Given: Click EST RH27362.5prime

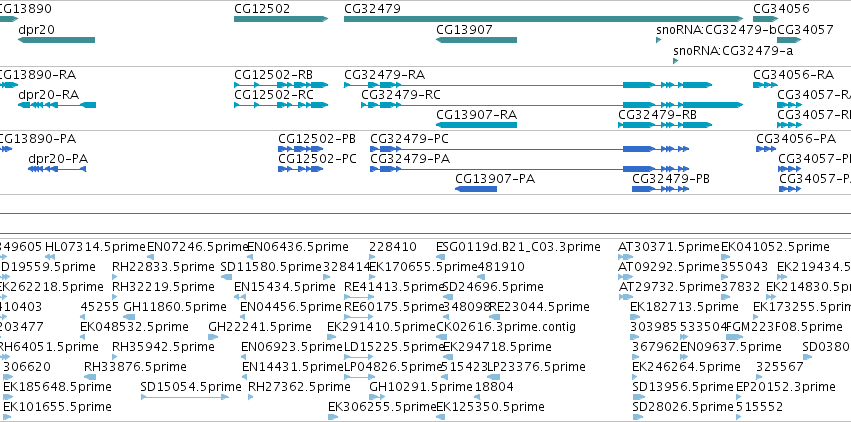Looking at the screenshot, I should tap(299, 386).
